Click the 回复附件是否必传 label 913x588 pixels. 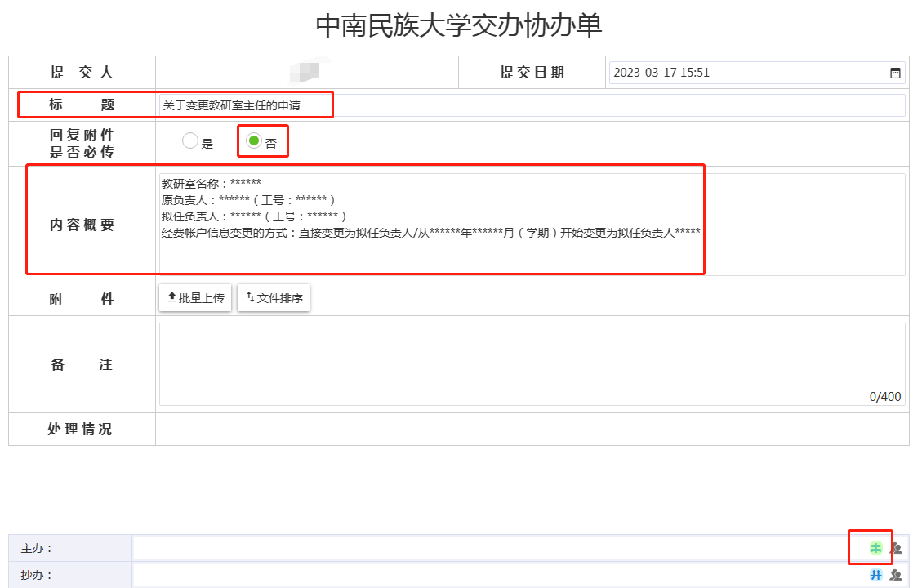pyautogui.click(x=82, y=143)
